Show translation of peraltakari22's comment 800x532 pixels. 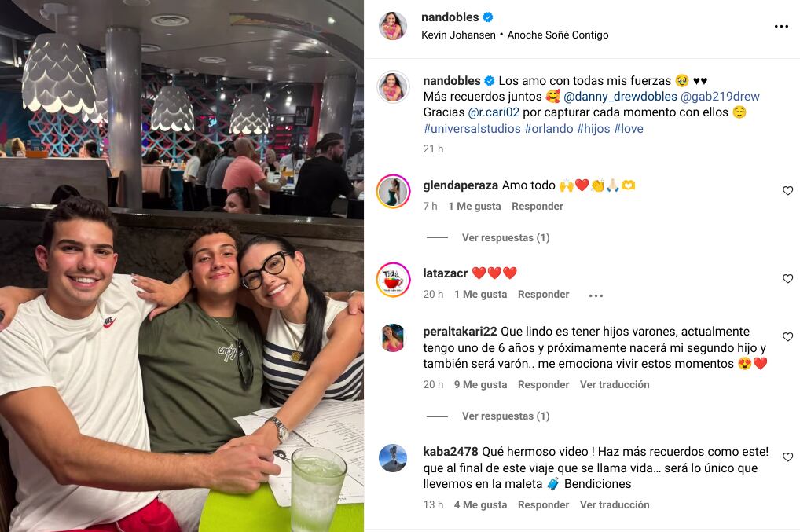coord(615,384)
